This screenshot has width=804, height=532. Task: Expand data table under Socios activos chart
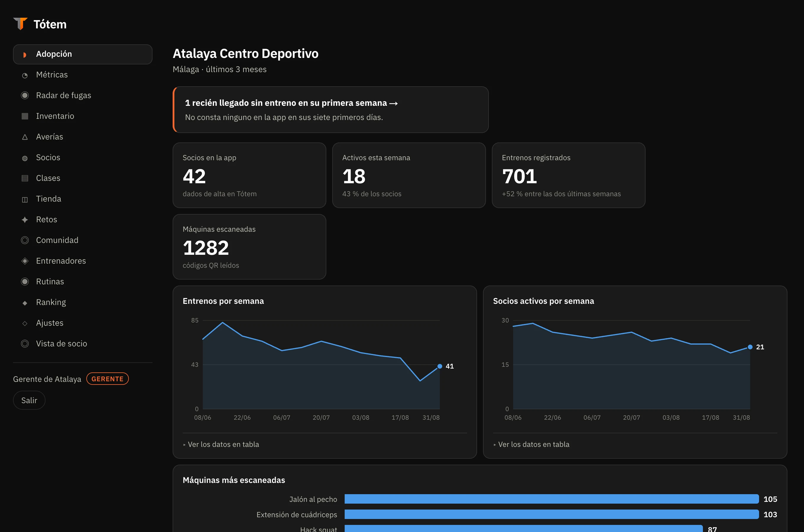pyautogui.click(x=531, y=445)
